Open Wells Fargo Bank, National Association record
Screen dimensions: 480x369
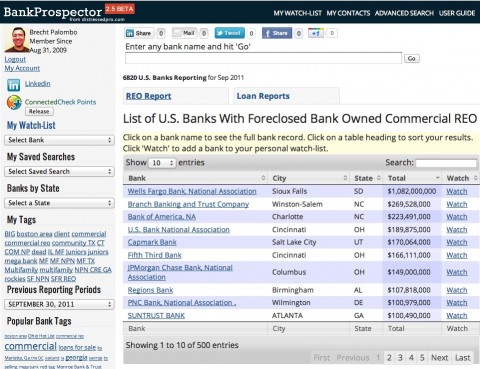pos(192,191)
